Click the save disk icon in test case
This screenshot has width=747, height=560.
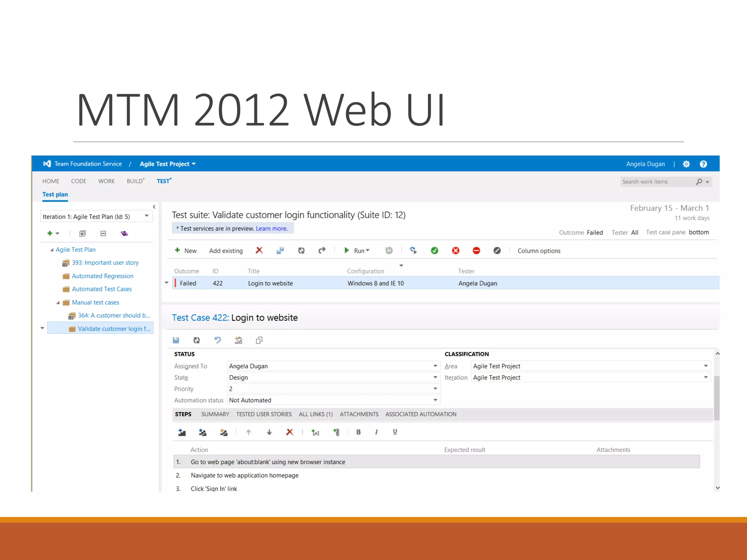(176, 340)
